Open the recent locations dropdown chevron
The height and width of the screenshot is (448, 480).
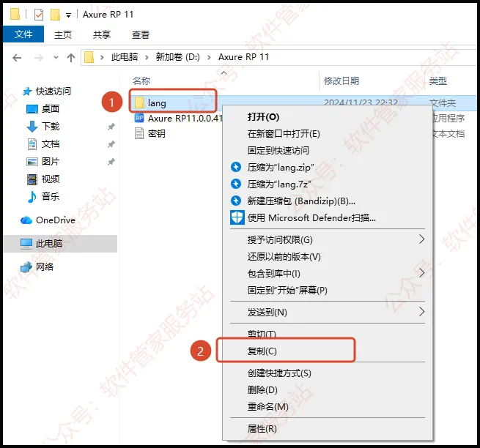pos(56,57)
